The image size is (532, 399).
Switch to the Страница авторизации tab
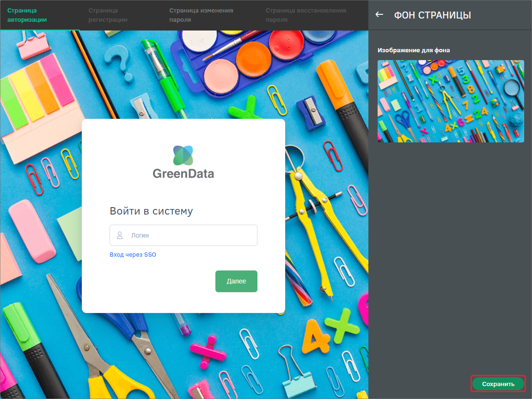27,15
